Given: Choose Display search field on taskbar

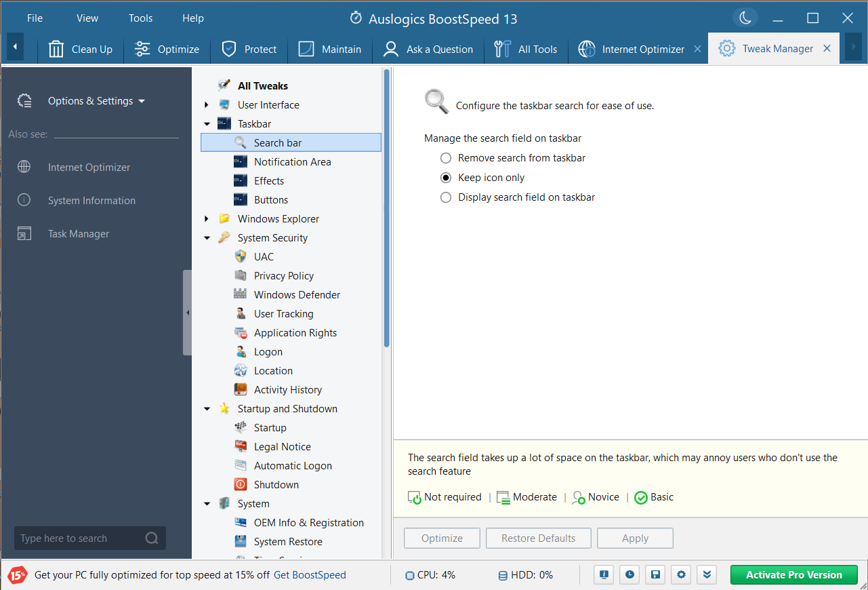Looking at the screenshot, I should click(x=446, y=197).
